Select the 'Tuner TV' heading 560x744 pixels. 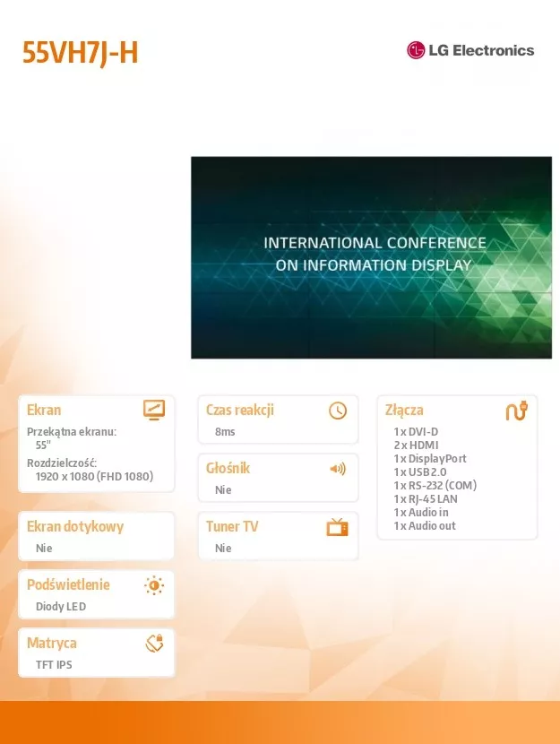232,527
